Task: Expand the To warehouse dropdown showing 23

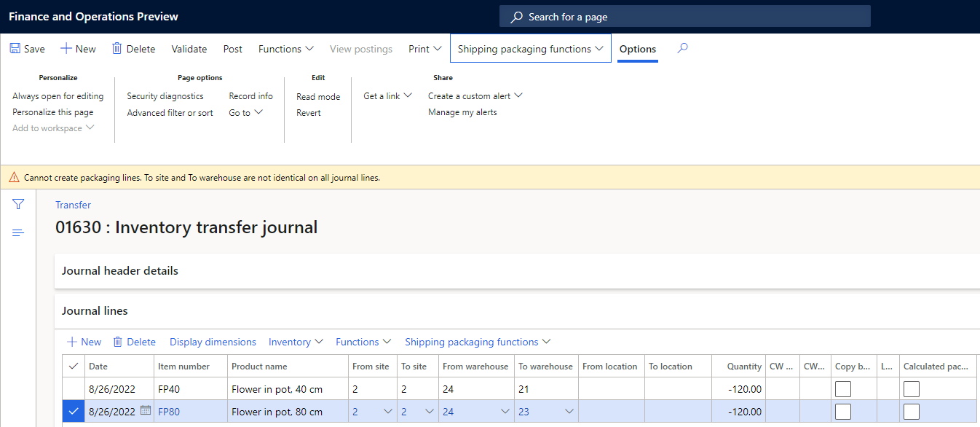Action: (569, 412)
